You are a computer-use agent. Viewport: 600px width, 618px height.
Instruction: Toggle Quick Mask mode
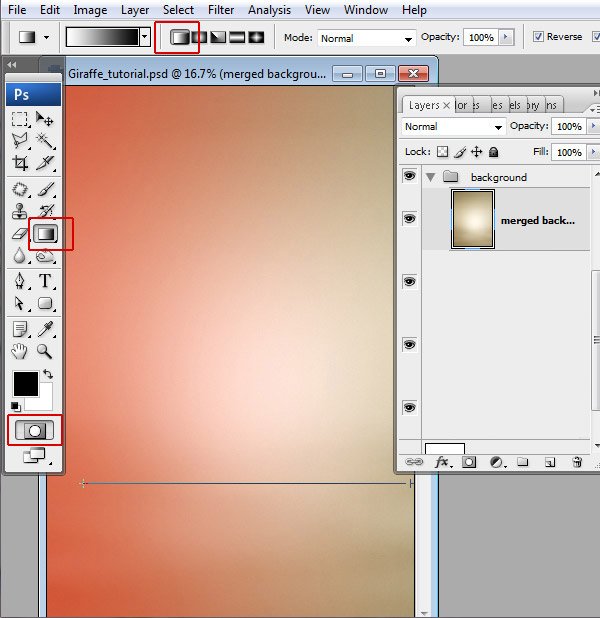click(33, 430)
